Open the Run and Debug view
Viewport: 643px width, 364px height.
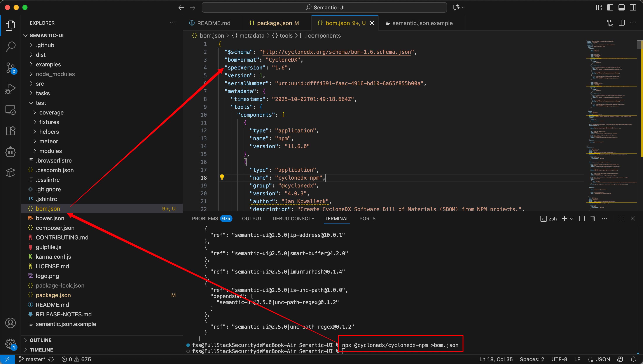[10, 88]
